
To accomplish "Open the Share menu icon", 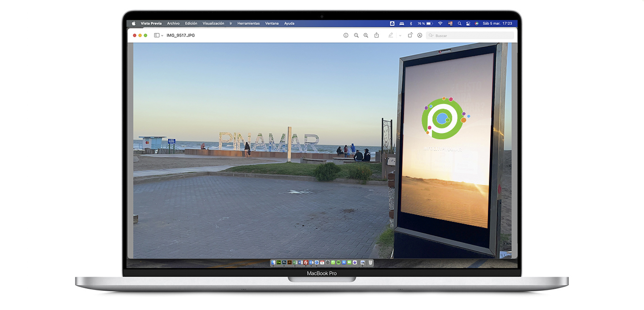I will click(376, 35).
